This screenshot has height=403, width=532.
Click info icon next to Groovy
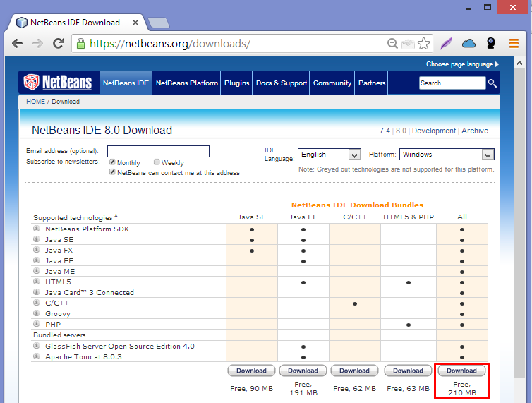point(37,313)
